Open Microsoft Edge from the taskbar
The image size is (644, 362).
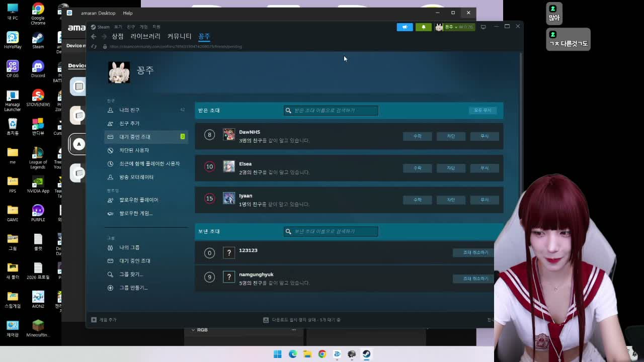[293, 354]
